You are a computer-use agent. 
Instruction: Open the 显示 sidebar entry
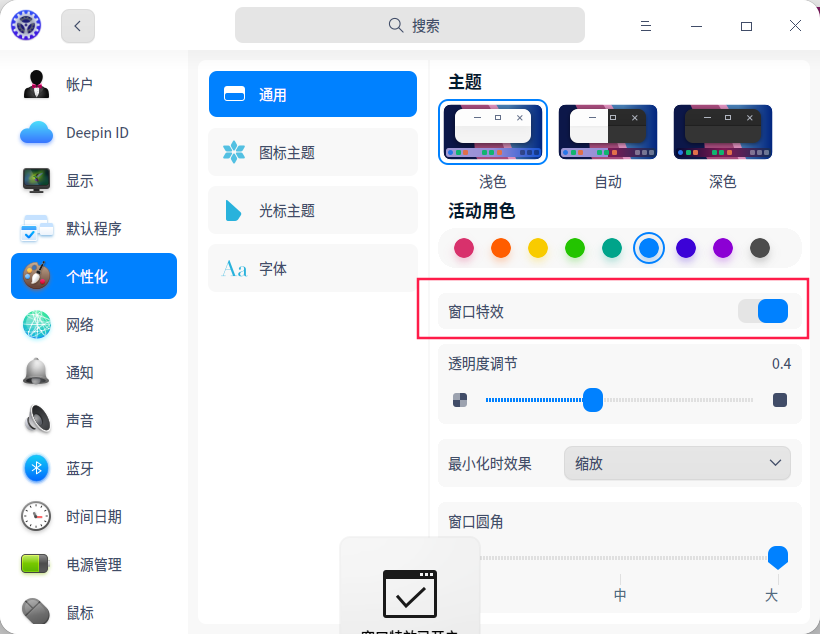[94, 180]
